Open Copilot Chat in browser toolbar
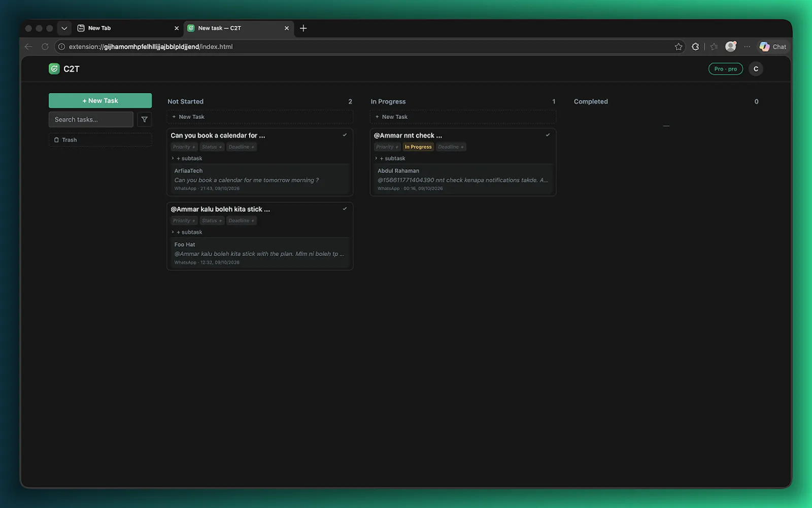The height and width of the screenshot is (508, 812). tap(772, 47)
